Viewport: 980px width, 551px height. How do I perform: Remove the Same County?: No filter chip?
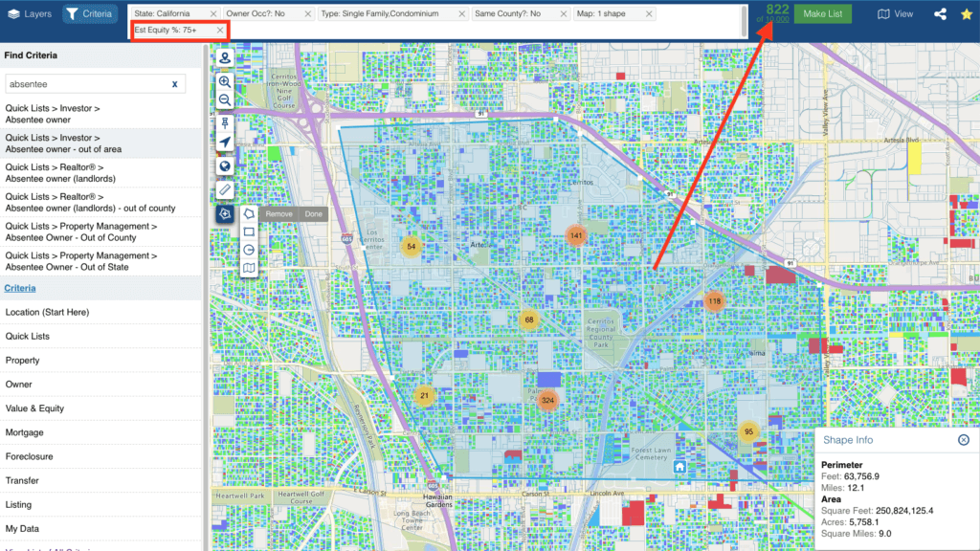tap(563, 13)
